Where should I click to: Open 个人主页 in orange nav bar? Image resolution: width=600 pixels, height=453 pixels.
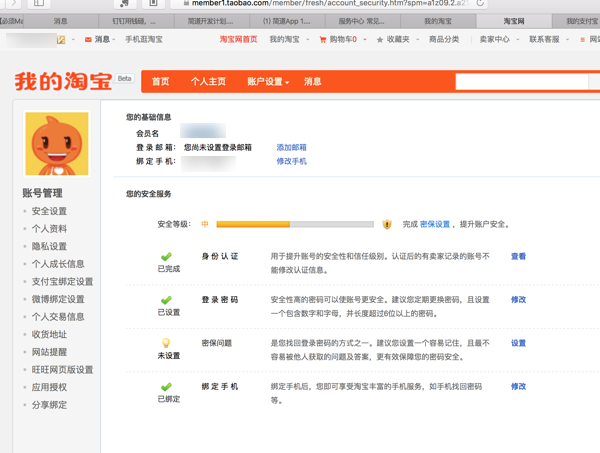coord(209,81)
